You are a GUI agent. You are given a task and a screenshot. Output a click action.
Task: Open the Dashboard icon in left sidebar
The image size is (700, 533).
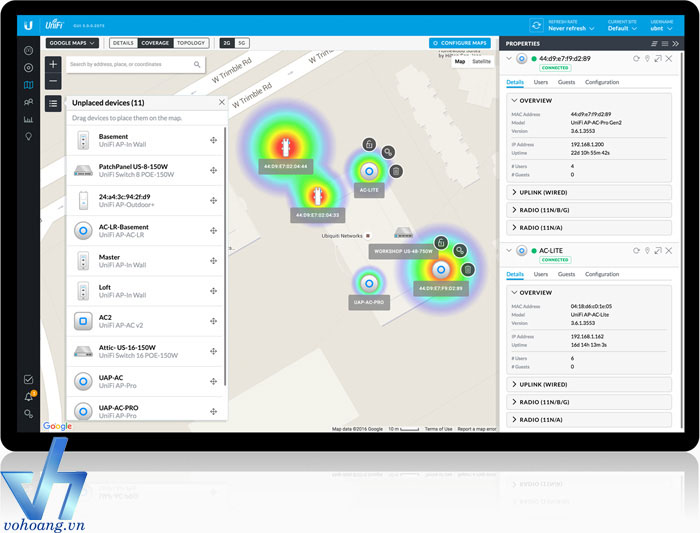point(29,50)
